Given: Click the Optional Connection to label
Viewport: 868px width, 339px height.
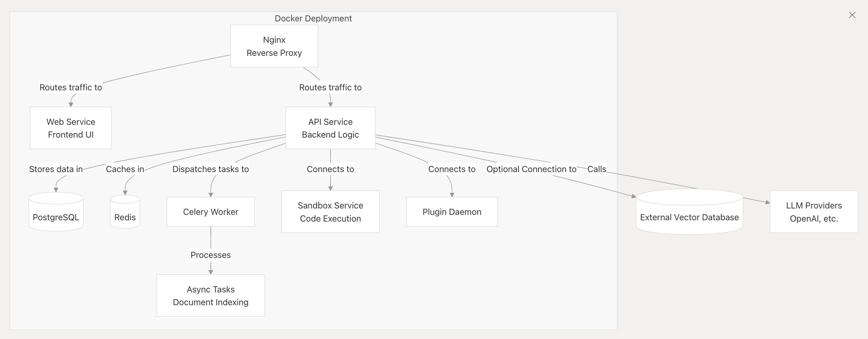Looking at the screenshot, I should click(x=531, y=169).
